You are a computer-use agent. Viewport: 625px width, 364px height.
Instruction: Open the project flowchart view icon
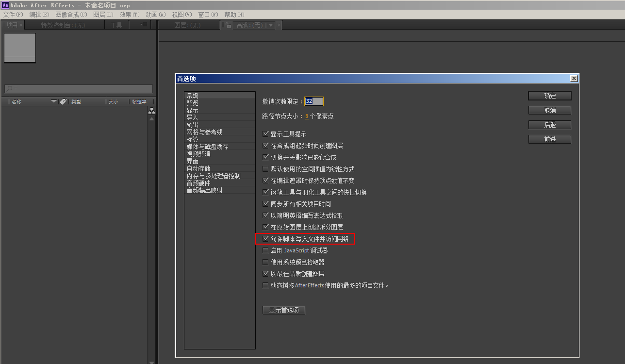click(151, 111)
